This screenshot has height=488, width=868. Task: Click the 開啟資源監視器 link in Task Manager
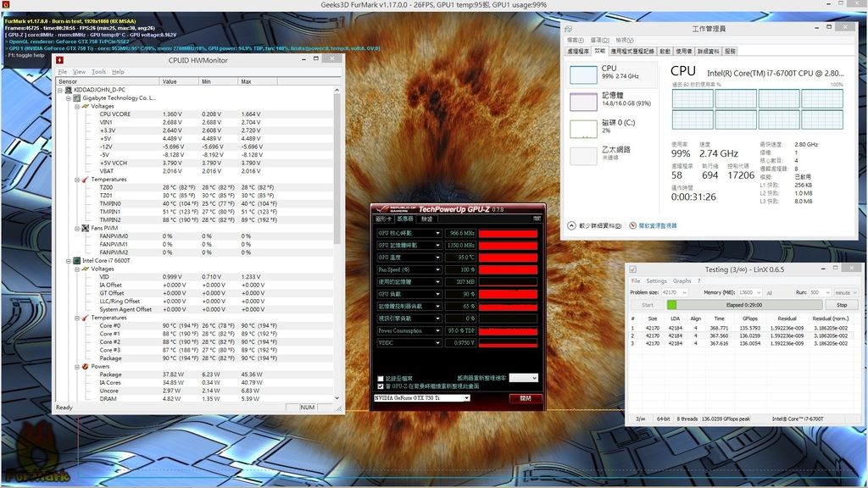[x=658, y=225]
